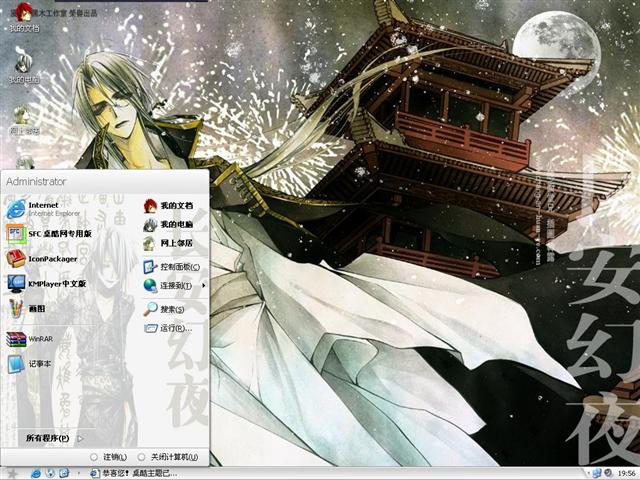The height and width of the screenshot is (480, 640).
Task: Click the round dark system tray icon
Action: (x=608, y=473)
